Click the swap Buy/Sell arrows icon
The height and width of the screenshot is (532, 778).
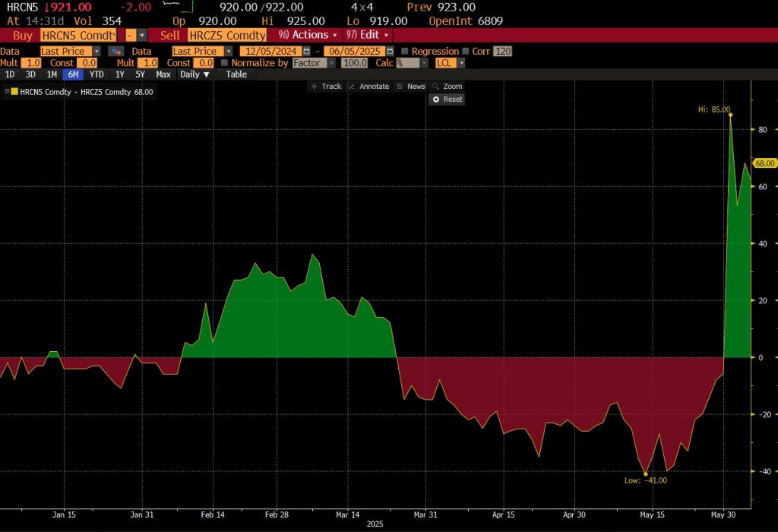[115, 51]
